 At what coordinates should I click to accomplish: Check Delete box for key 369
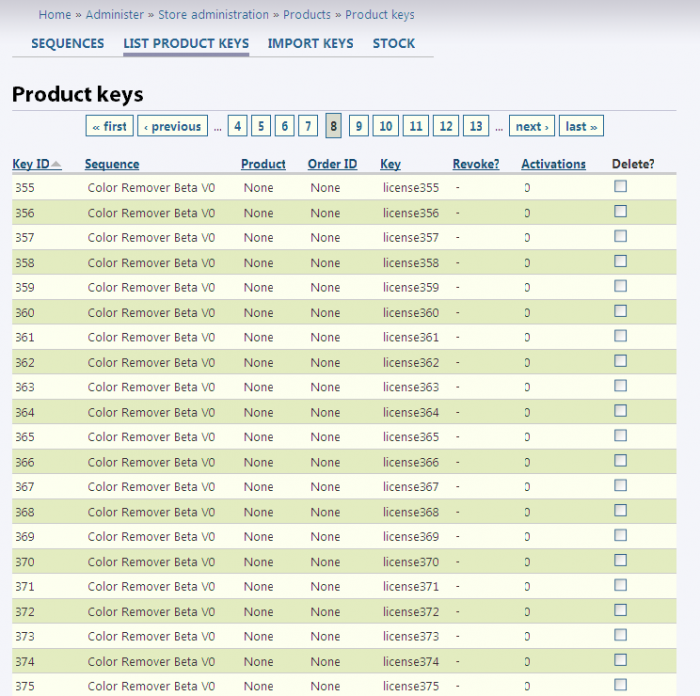621,535
